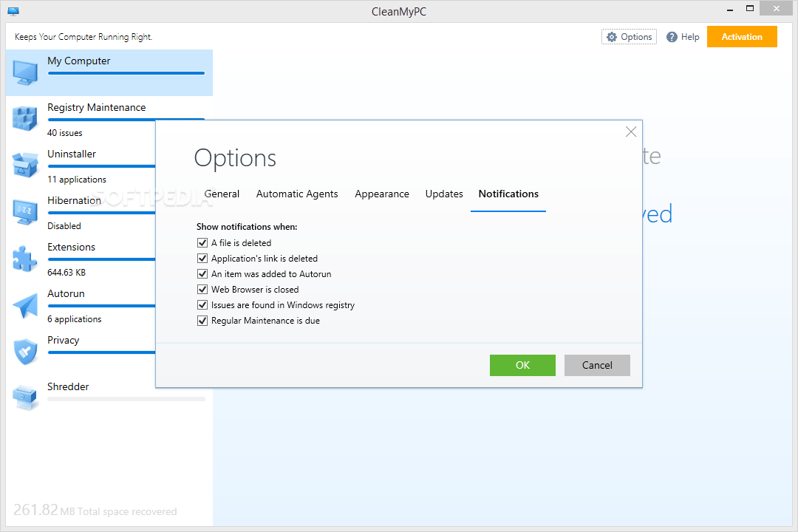The height and width of the screenshot is (532, 798).
Task: Uncheck 'A file is deleted' notification
Action: coord(202,243)
